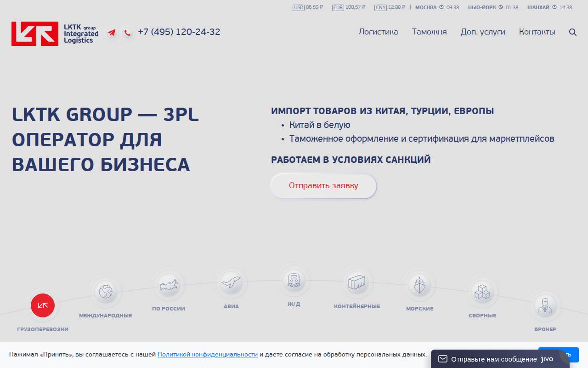
Task: Click the USD currency rate
Action: pyautogui.click(x=308, y=7)
